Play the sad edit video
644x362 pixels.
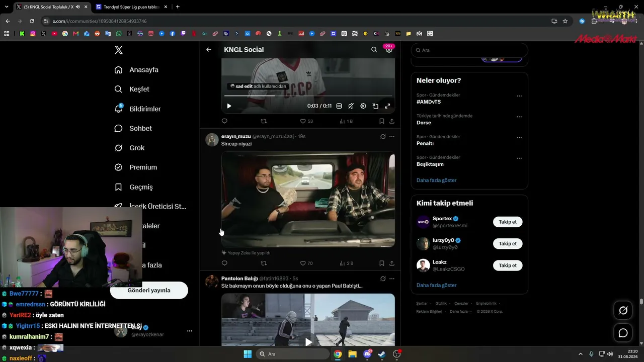229,106
